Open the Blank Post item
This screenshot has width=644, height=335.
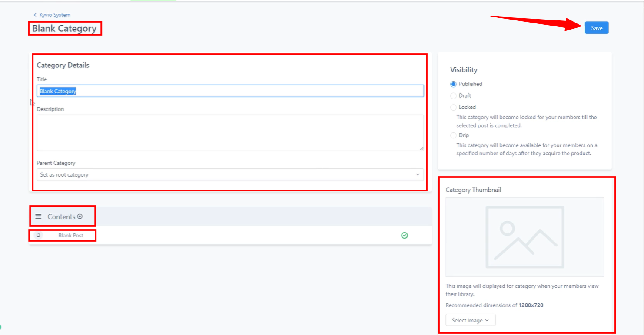coord(71,236)
